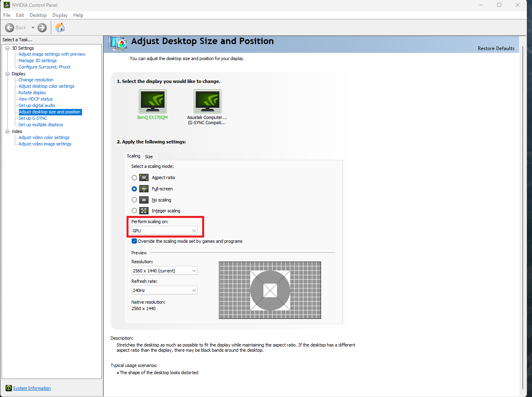Screen dimensions: 532x397
Task: Open Adjust video color settings
Action: (x=44, y=137)
